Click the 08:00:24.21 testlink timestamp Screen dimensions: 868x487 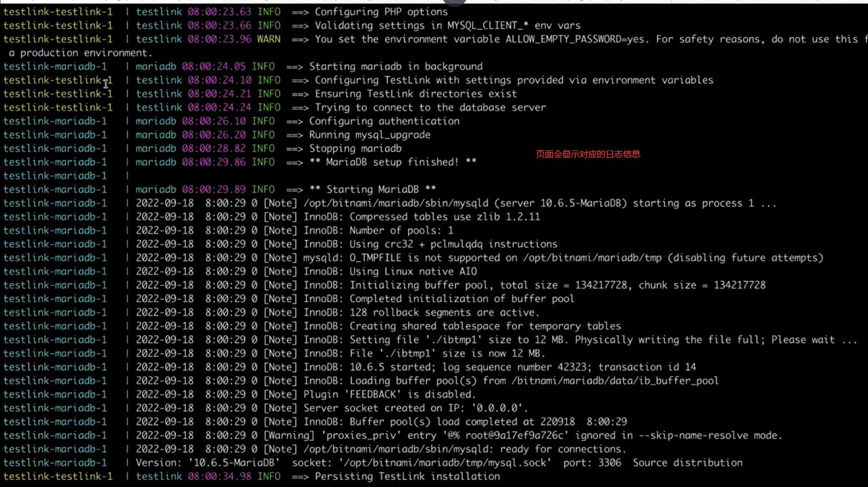pyautogui.click(x=219, y=93)
